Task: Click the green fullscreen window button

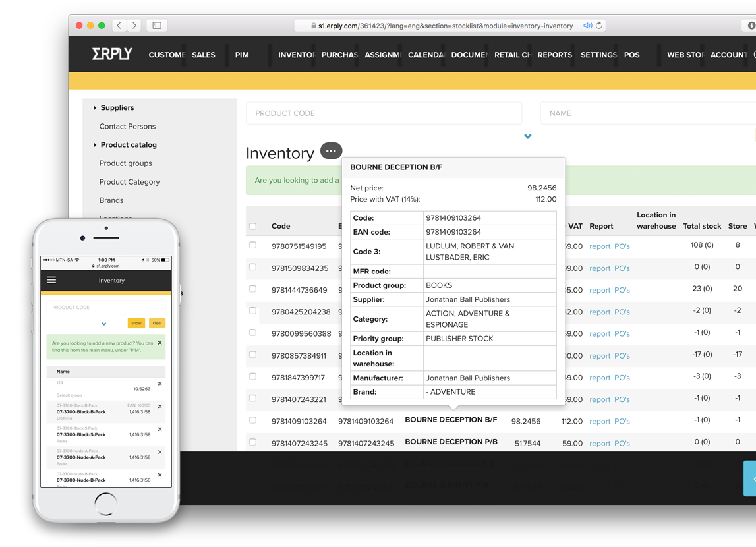Action: click(x=102, y=26)
